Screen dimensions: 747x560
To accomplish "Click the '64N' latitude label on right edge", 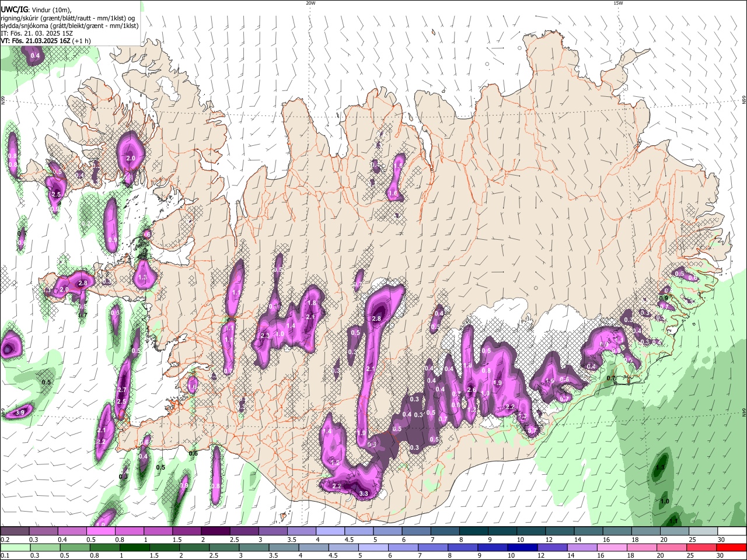I will coord(744,412).
